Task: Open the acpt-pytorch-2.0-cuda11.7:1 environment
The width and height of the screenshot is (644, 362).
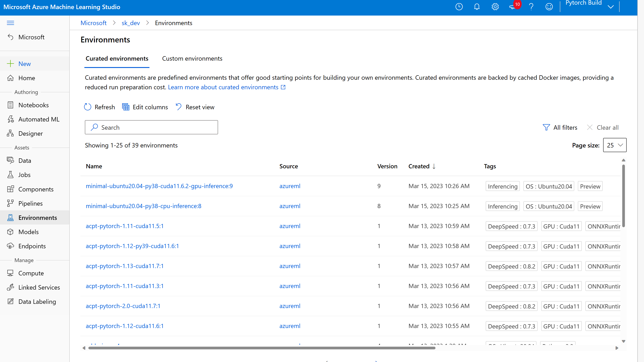Action: [x=123, y=306]
